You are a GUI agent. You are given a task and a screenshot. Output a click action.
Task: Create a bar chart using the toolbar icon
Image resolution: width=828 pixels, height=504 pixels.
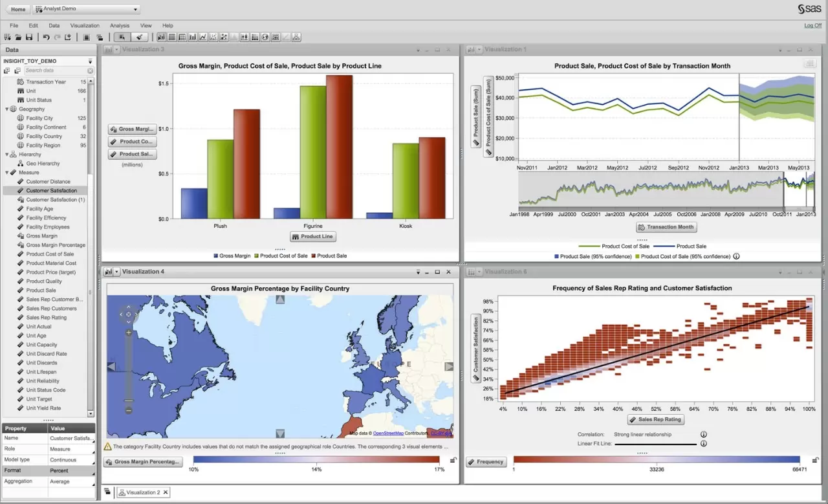coord(193,37)
